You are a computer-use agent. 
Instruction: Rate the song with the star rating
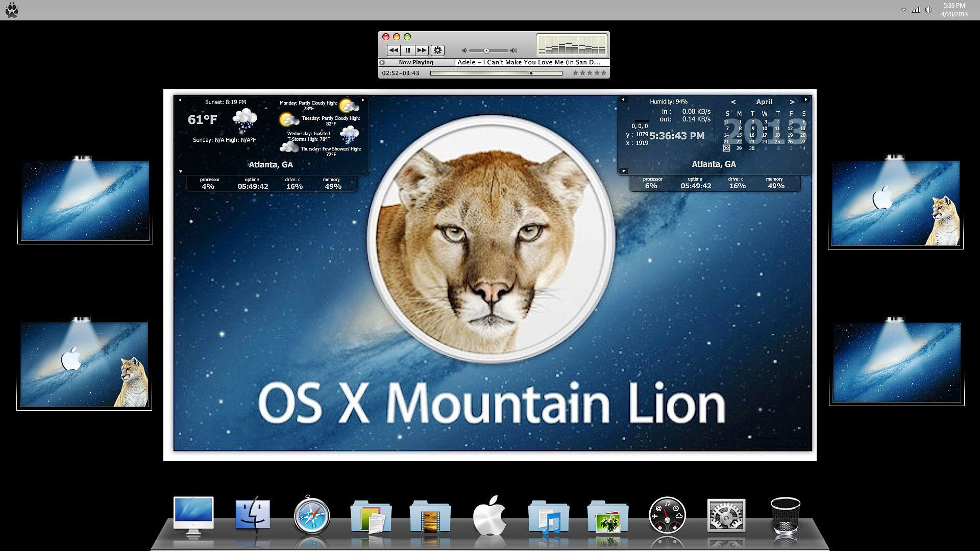[x=590, y=73]
